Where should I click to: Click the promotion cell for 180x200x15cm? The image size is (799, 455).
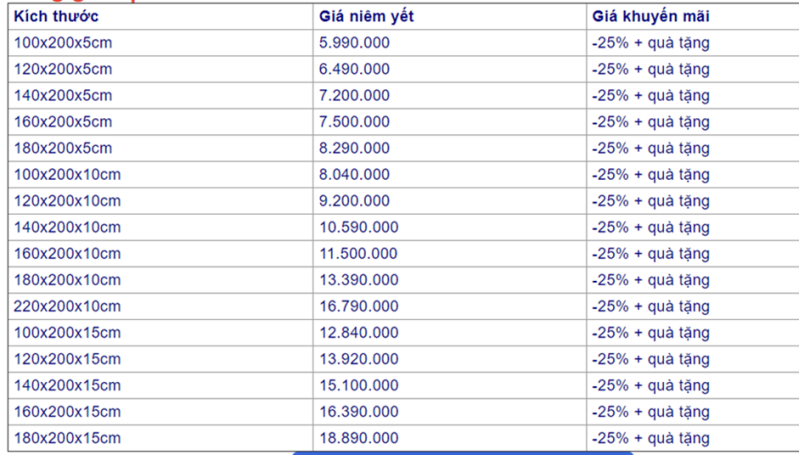tap(650, 438)
